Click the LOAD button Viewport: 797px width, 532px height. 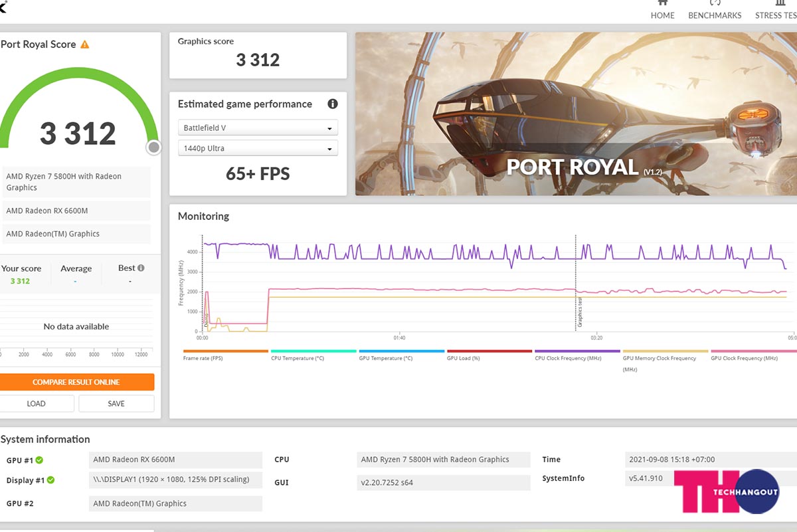pyautogui.click(x=37, y=403)
